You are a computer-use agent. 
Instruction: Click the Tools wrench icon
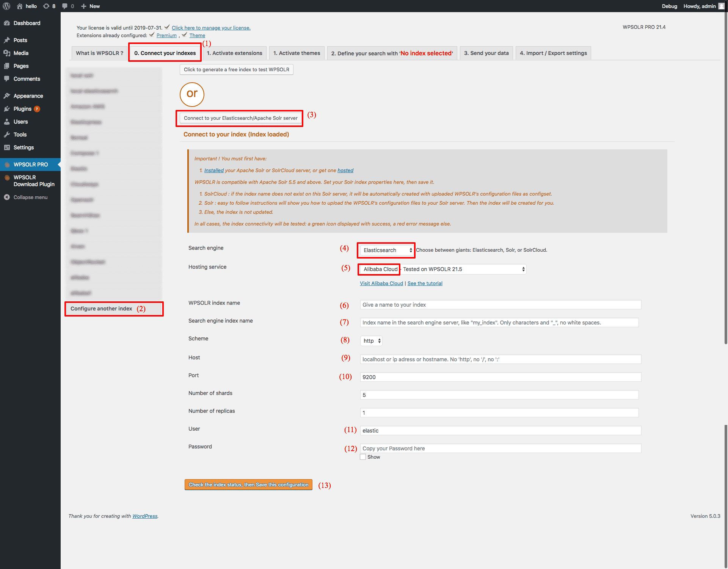(7, 135)
